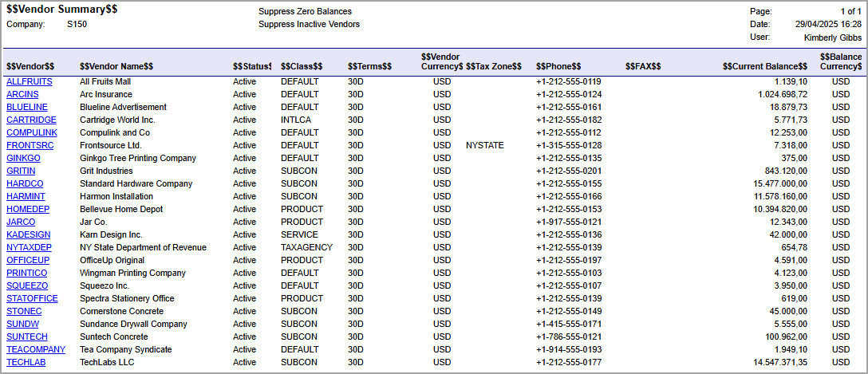868x374 pixels.
Task: Open GINKGO vendor details
Action: 23,158
